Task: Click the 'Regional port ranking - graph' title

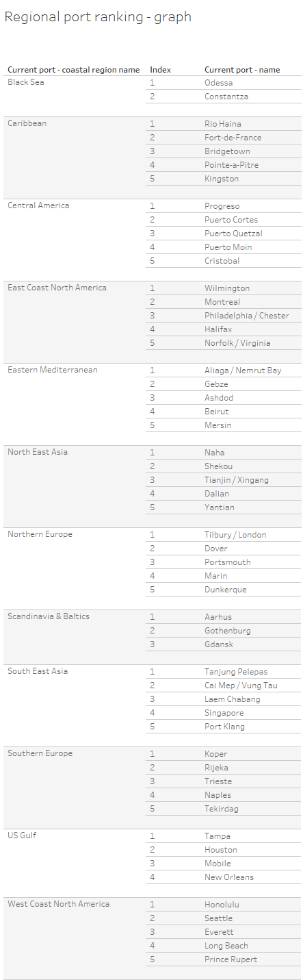Action: [98, 17]
